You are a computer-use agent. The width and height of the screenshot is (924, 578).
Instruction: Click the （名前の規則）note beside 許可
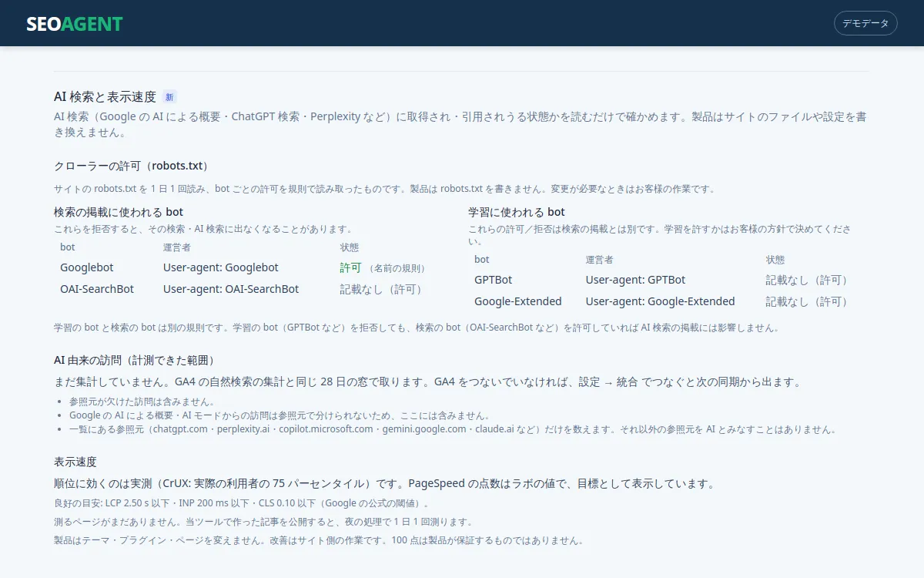coord(397,268)
